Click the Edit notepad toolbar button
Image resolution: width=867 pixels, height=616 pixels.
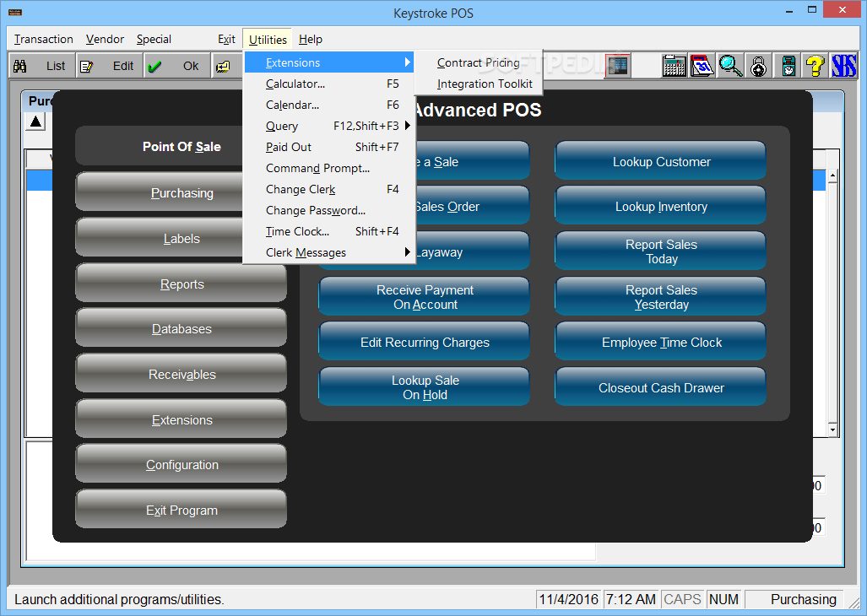pos(109,67)
